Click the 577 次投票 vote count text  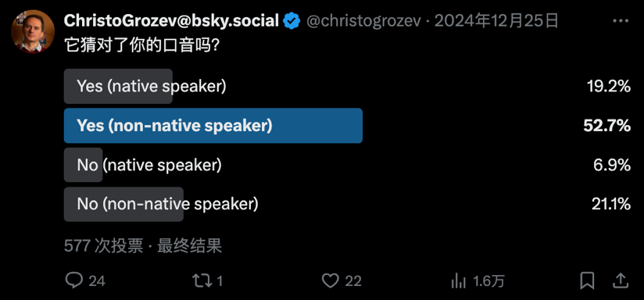click(x=103, y=246)
